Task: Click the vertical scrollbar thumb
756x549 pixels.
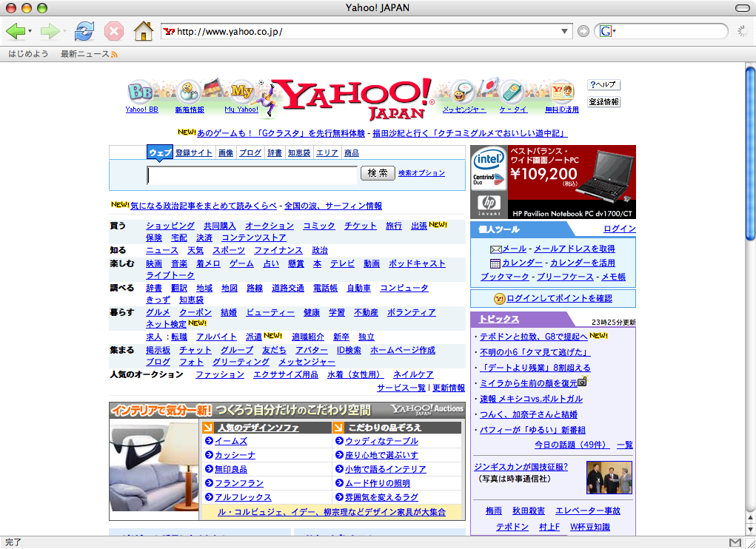Action: (750, 154)
